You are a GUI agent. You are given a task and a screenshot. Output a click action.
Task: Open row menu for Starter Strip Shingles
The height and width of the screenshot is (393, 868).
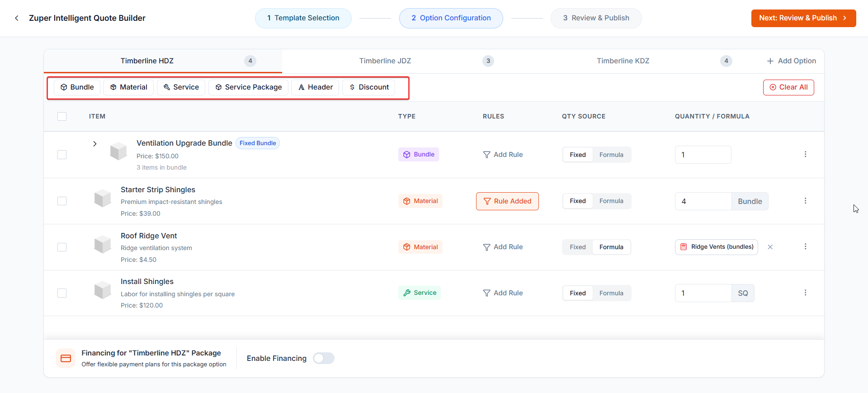[x=805, y=201]
